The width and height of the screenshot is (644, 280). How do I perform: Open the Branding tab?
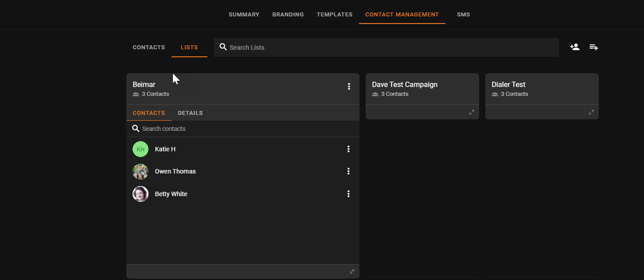click(288, 15)
